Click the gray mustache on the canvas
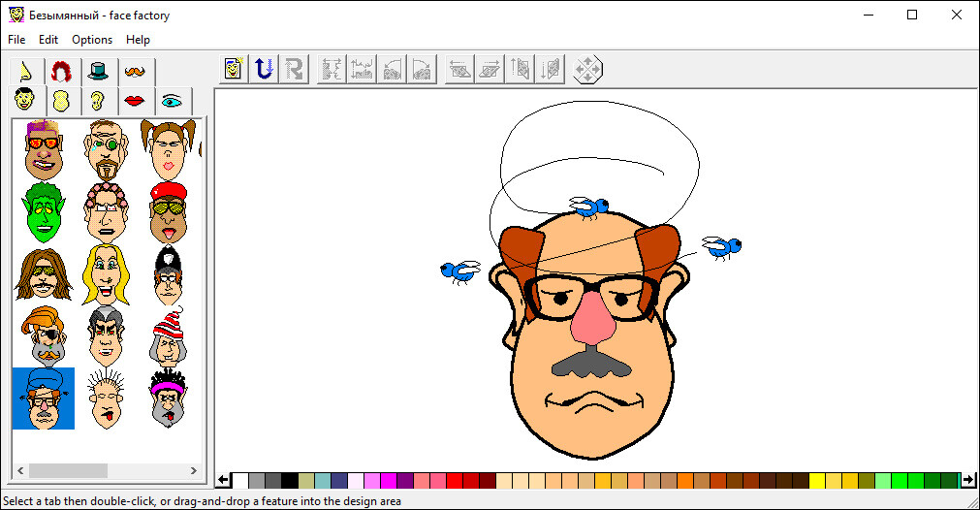Screen dimensions: 980x510 pyautogui.click(x=590, y=364)
